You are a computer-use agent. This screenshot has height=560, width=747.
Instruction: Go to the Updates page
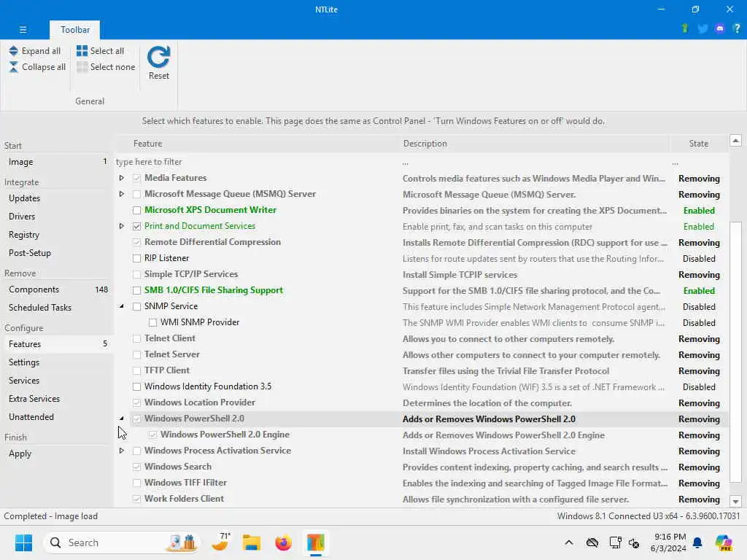[57, 198]
